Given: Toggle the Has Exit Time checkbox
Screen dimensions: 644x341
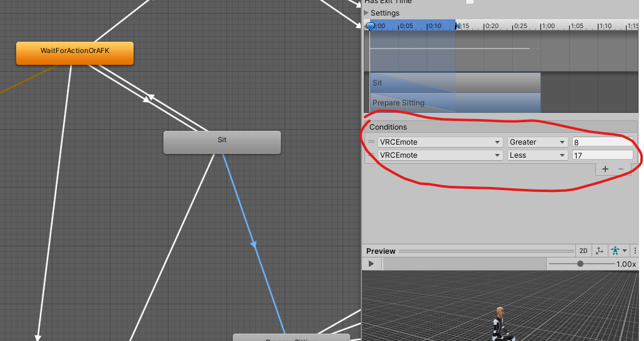Looking at the screenshot, I should tap(469, 2).
